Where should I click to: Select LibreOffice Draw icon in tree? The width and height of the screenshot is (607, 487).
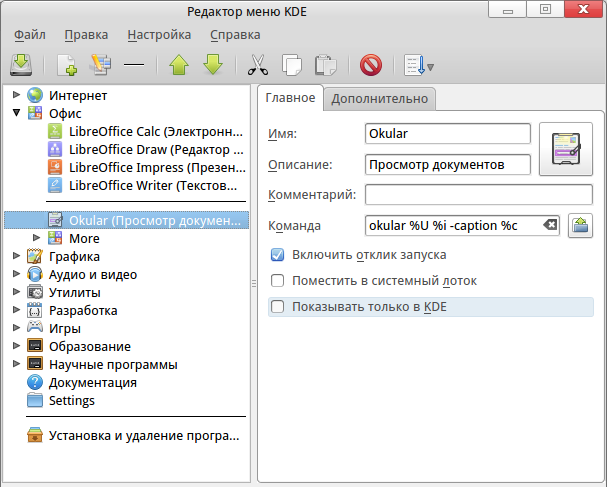[x=55, y=149]
